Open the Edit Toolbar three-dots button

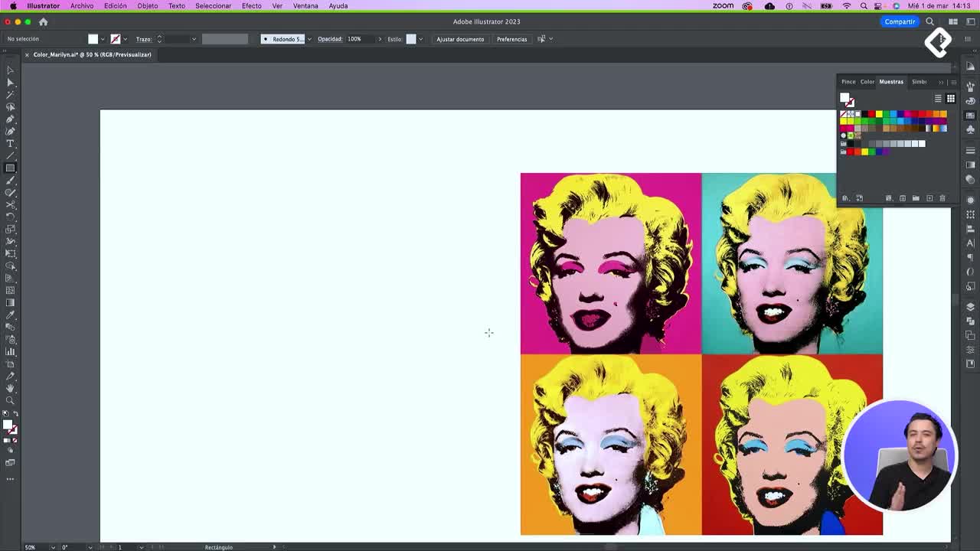[x=10, y=479]
